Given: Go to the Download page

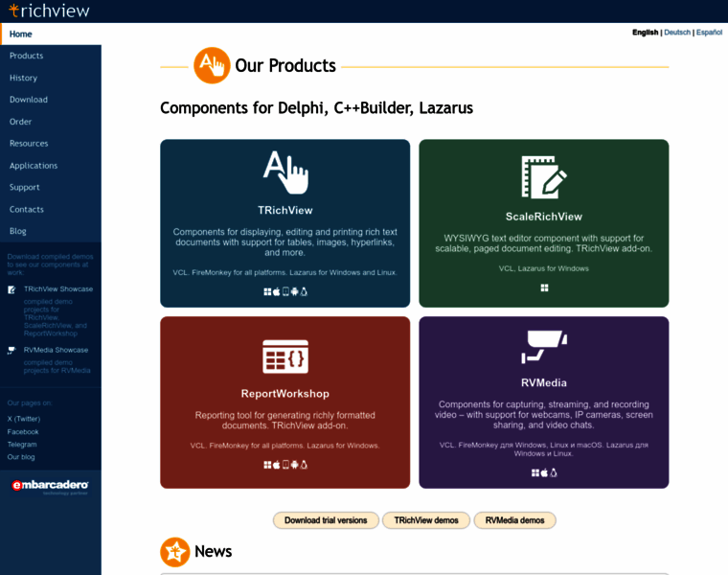Looking at the screenshot, I should [29, 100].
